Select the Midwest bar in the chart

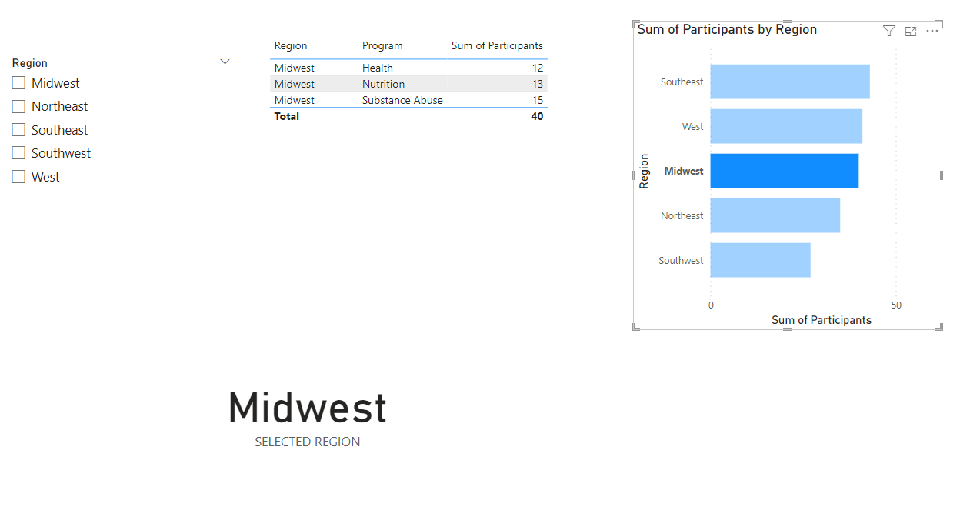tap(785, 170)
